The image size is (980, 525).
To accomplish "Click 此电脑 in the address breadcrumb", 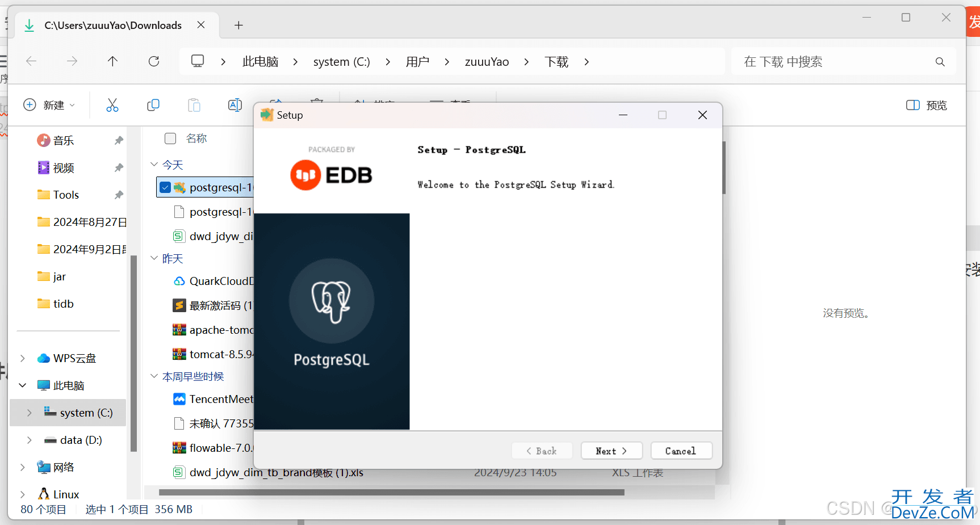I will 260,61.
